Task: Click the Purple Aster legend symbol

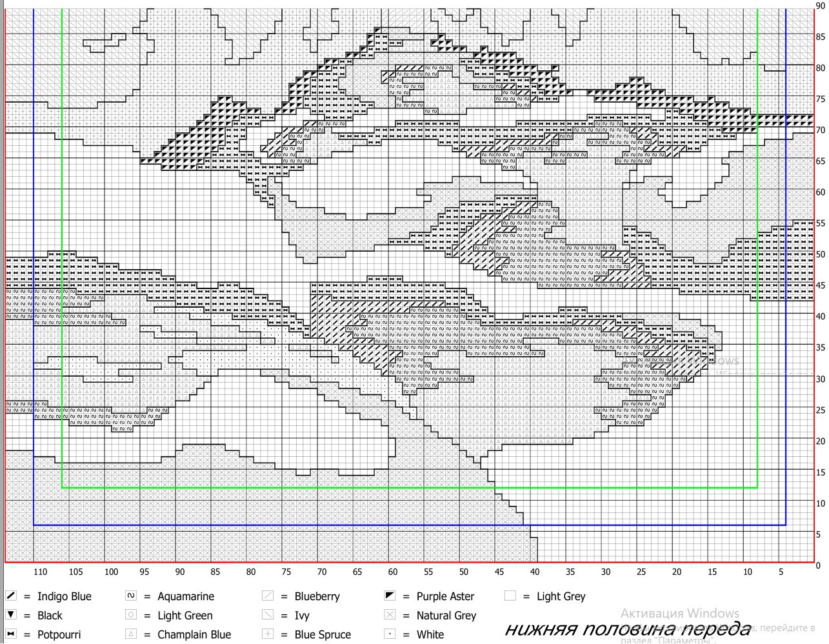Action: tap(390, 596)
